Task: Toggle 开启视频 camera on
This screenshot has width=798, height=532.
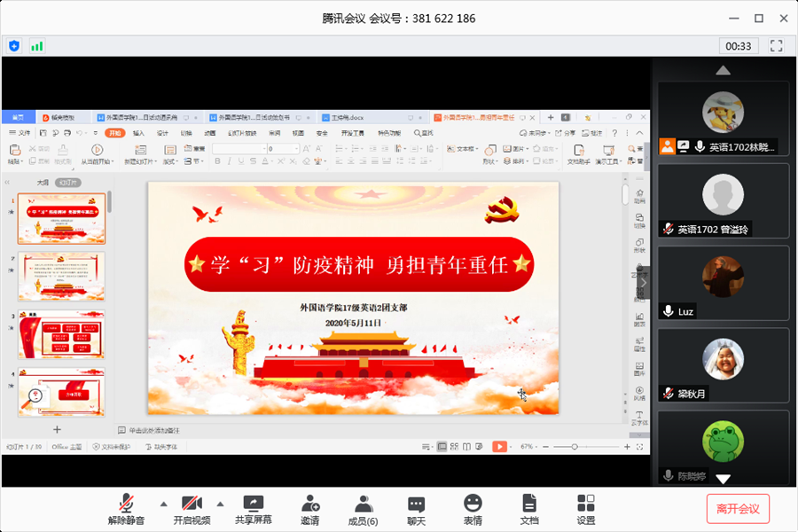Action: pos(192,504)
